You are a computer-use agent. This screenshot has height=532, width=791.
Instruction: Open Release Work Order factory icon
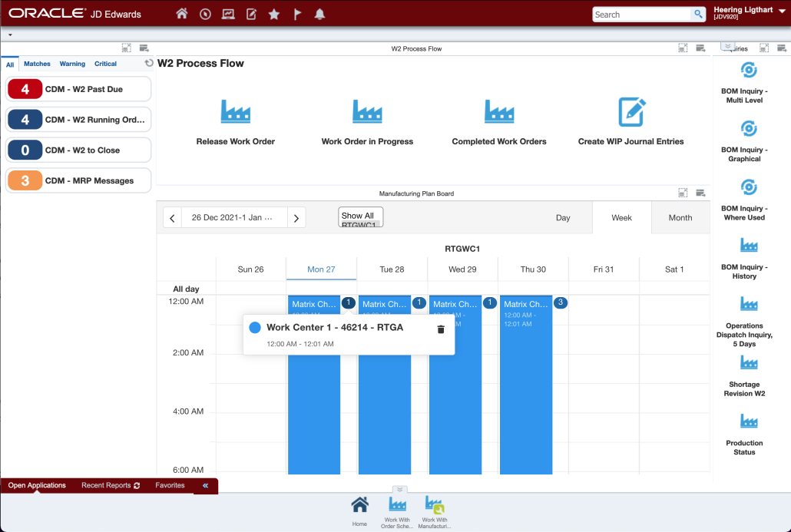pos(235,112)
